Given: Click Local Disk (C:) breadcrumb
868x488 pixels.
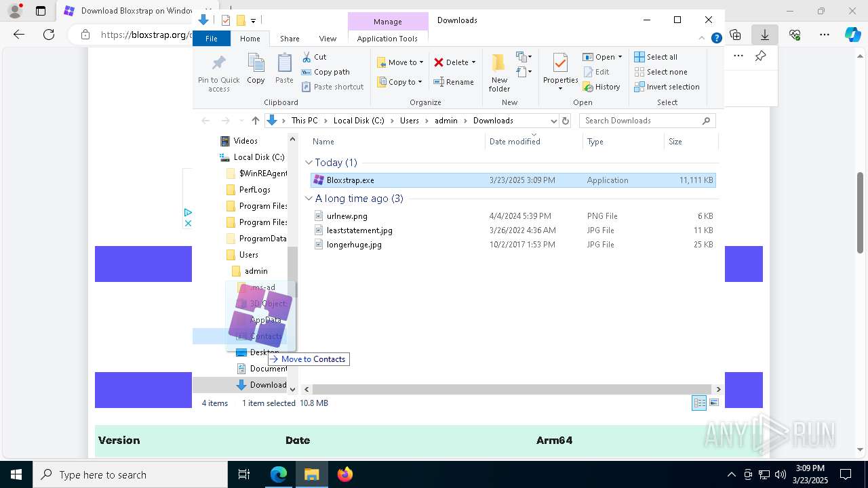Looking at the screenshot, I should coord(359,121).
